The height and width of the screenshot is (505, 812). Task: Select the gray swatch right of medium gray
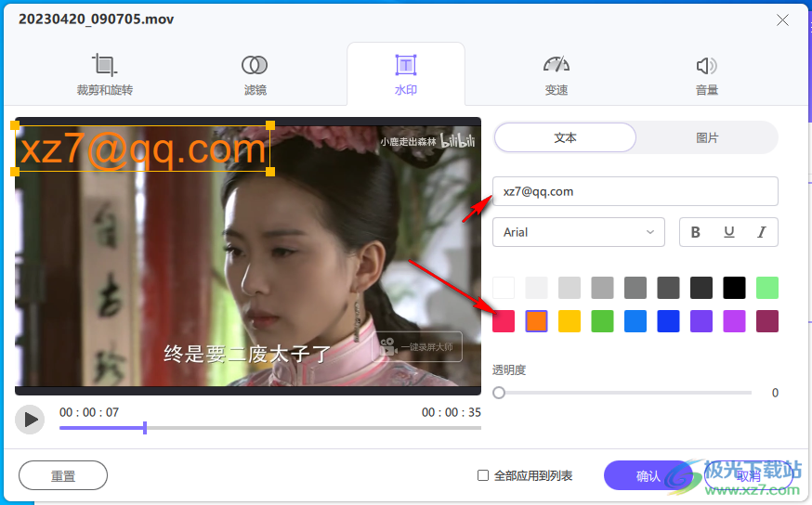coord(635,288)
